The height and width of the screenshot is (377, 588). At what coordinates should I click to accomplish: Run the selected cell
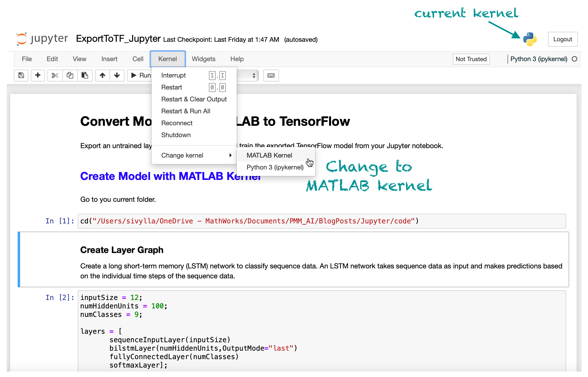pos(140,75)
